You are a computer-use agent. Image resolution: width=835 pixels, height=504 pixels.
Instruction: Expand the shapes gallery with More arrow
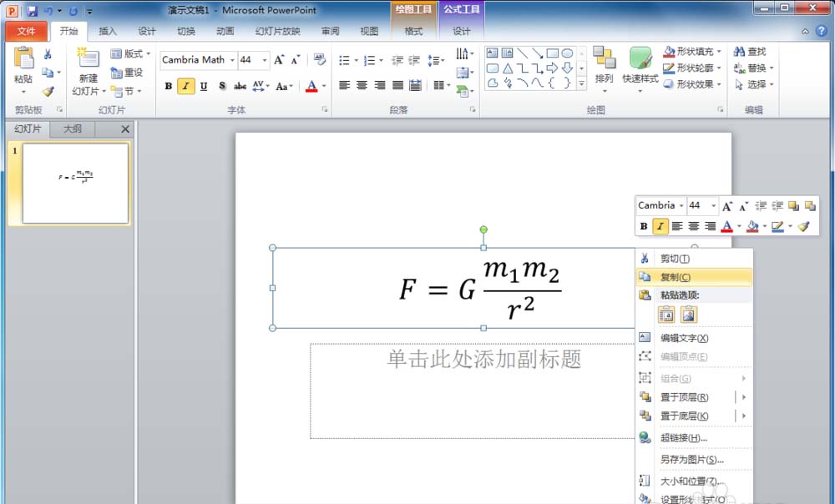581,83
